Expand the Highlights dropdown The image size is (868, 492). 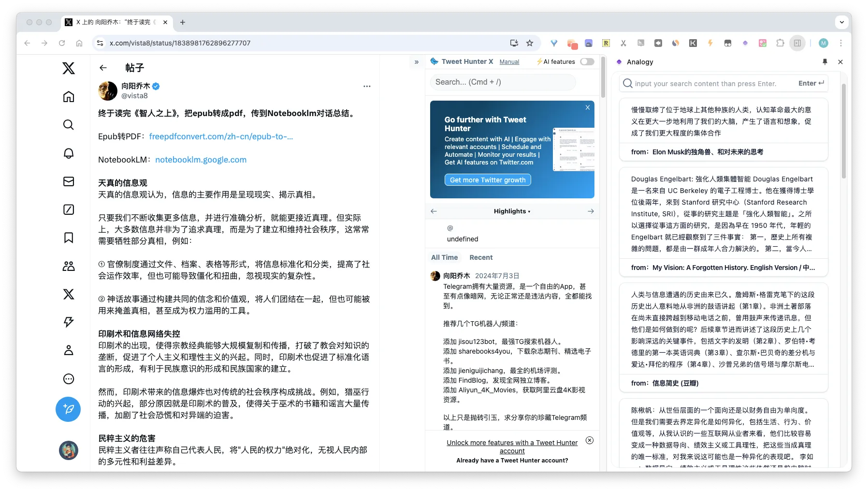coord(512,211)
